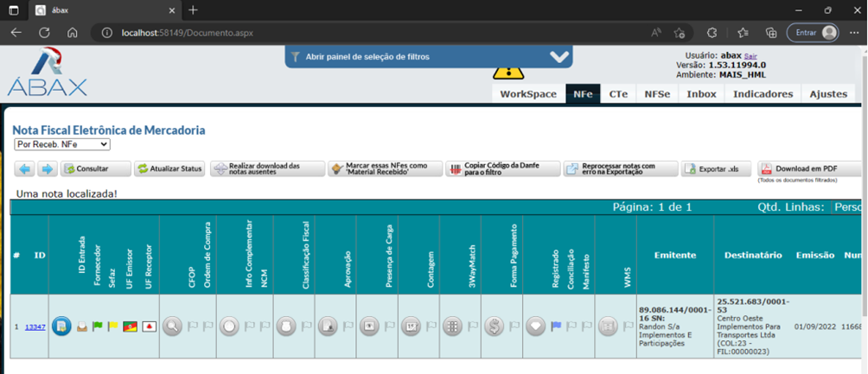
Task: Click the blue ID Entrada document icon
Action: tap(61, 326)
